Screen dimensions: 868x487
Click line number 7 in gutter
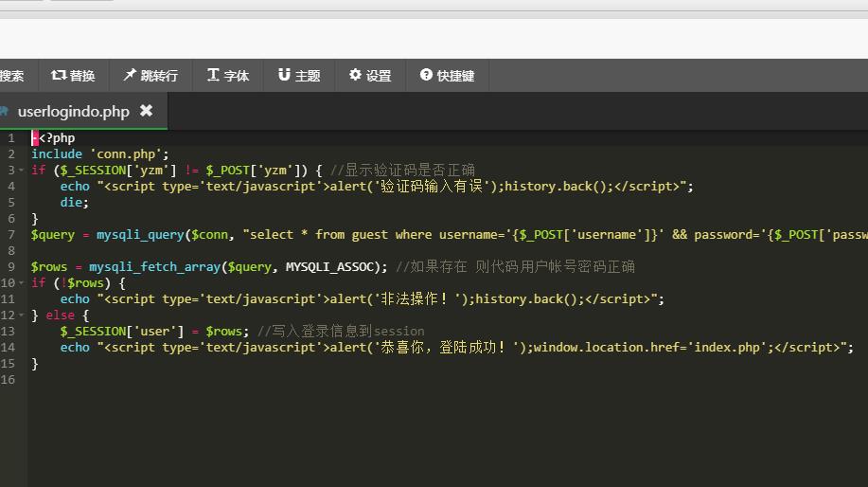[11, 235]
